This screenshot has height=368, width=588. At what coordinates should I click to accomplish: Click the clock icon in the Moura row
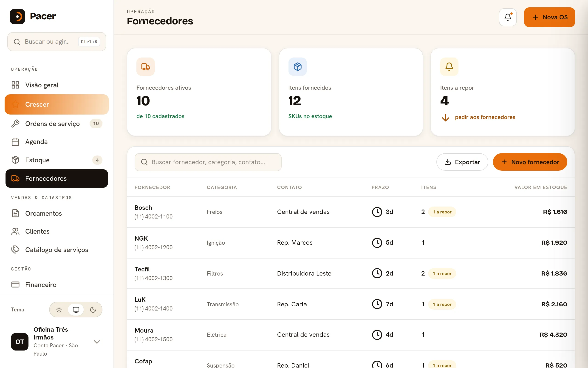pos(377,335)
